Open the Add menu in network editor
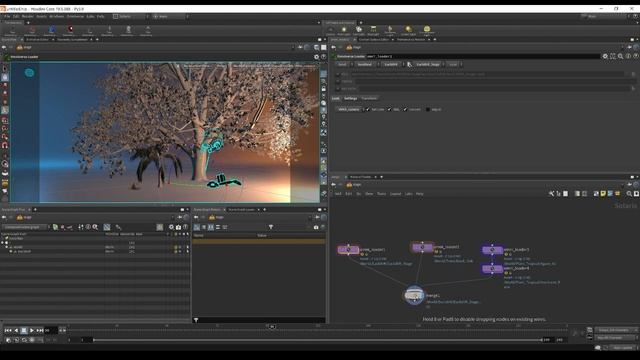 (338, 193)
